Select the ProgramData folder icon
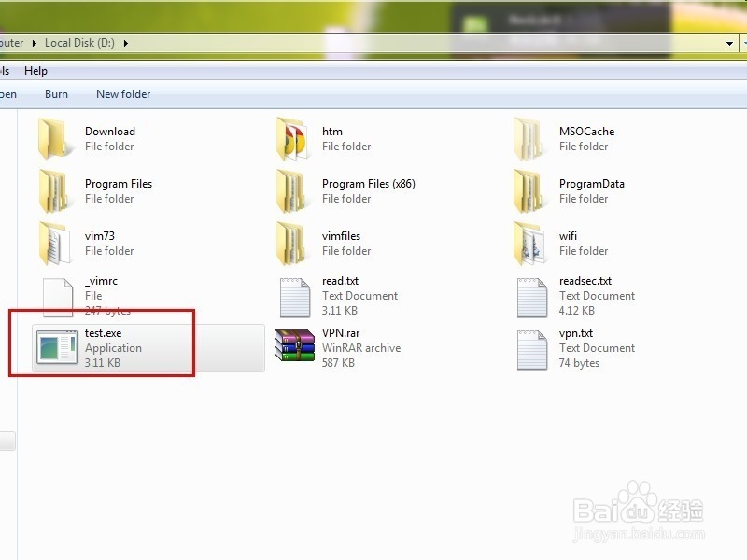The height and width of the screenshot is (560, 747). (x=529, y=191)
